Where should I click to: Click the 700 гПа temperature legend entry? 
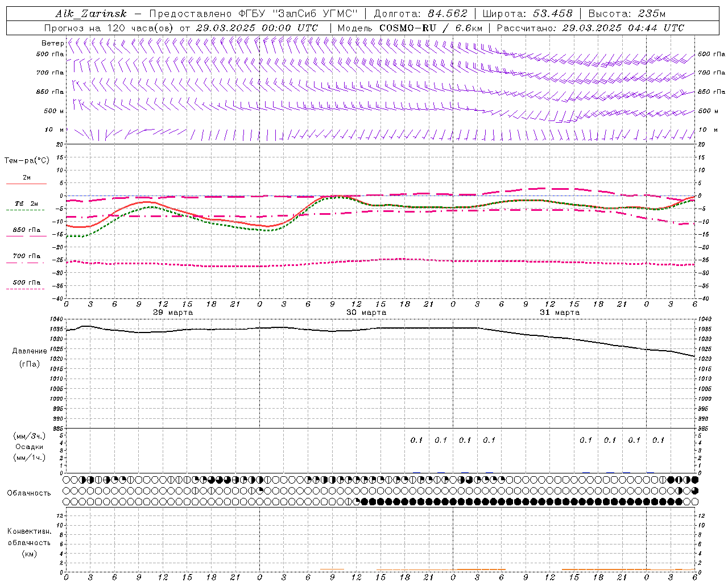pyautogui.click(x=27, y=256)
